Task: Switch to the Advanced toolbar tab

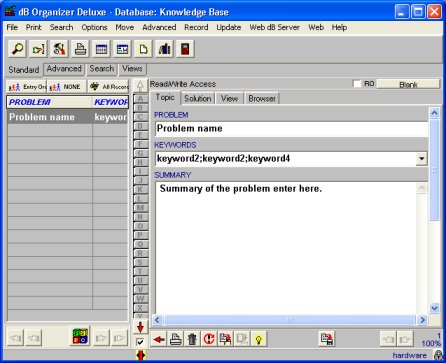Action: click(x=64, y=69)
